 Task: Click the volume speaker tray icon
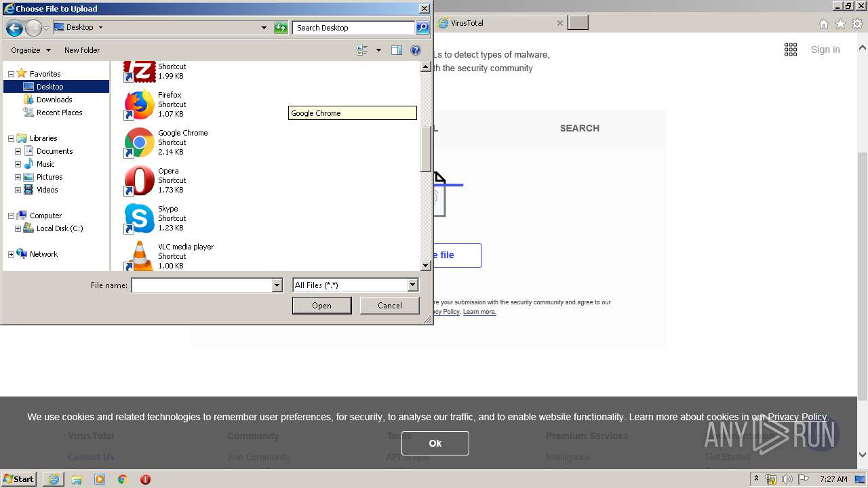point(787,479)
